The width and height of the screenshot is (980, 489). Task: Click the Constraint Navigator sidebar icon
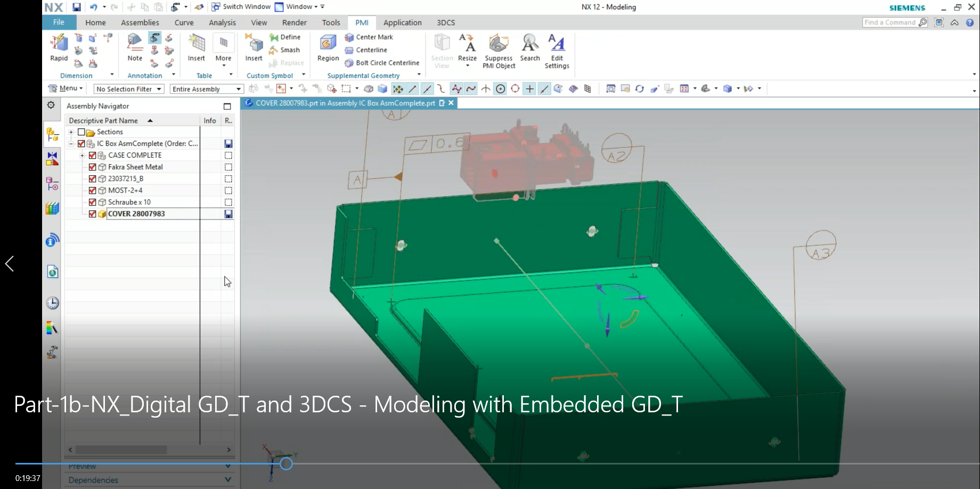click(52, 159)
